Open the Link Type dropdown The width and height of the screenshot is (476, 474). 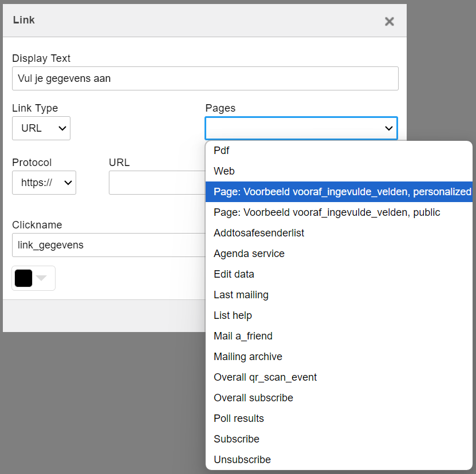coord(41,128)
